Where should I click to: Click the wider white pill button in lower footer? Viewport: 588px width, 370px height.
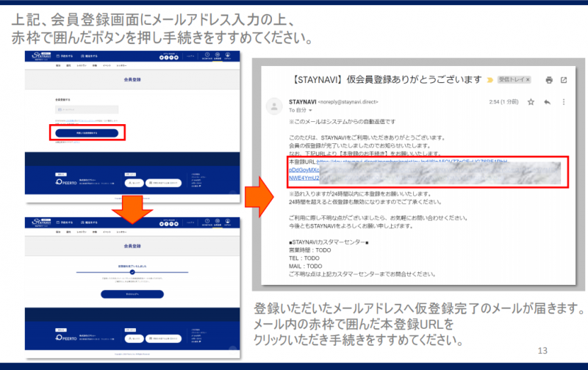tap(163, 338)
